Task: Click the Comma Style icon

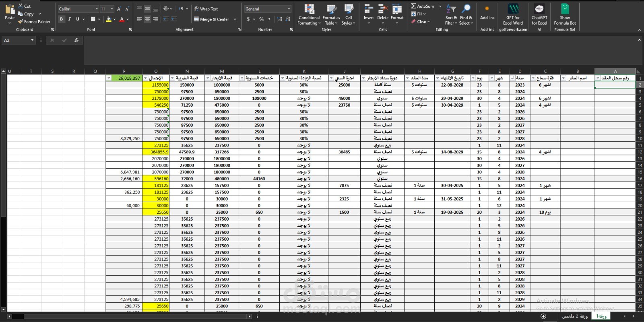Action: 269,19
